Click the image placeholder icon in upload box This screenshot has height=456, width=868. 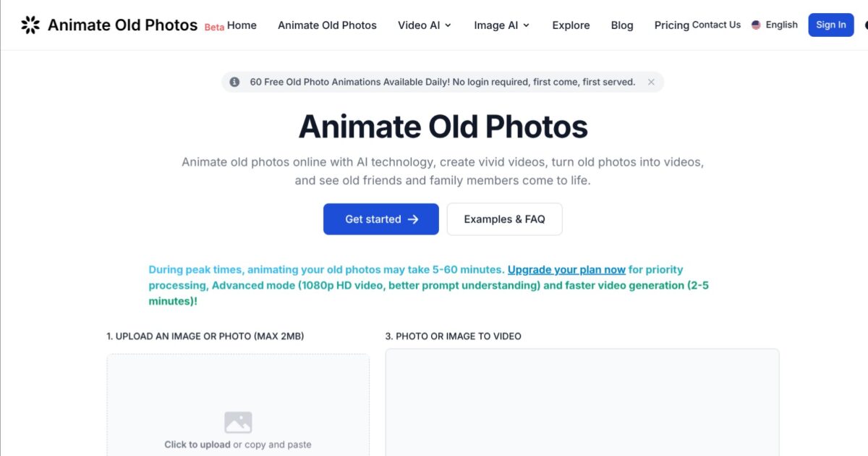(238, 422)
